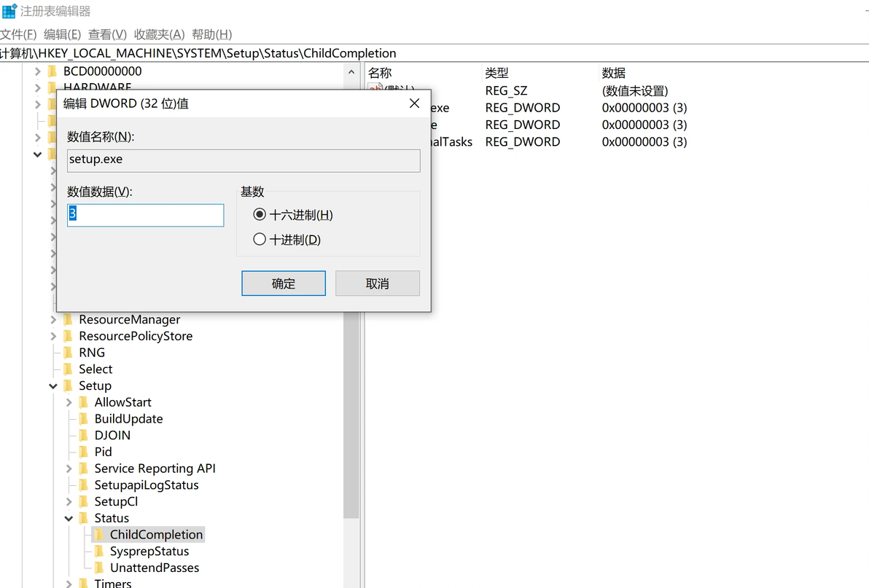Image resolution: width=869 pixels, height=588 pixels.
Task: Click the 取消 button
Action: coord(378,283)
